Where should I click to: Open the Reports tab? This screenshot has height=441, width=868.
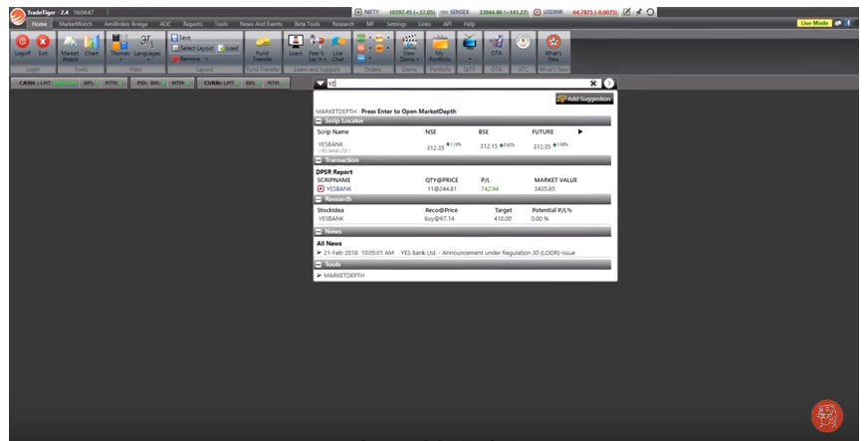point(193,24)
